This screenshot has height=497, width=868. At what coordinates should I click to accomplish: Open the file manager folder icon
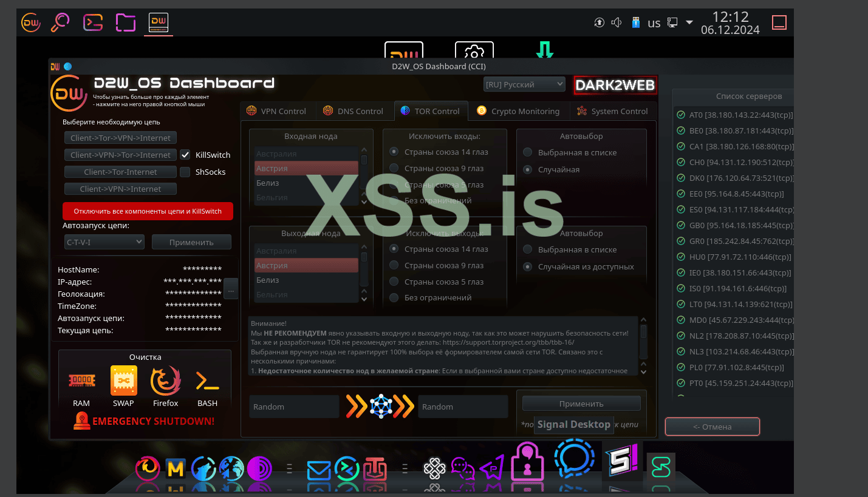[x=126, y=23]
